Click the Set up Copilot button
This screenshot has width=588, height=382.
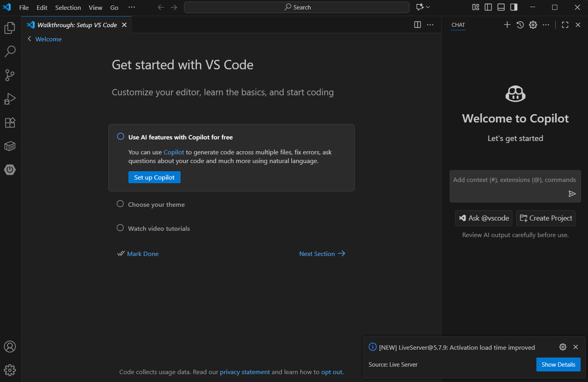tap(154, 177)
